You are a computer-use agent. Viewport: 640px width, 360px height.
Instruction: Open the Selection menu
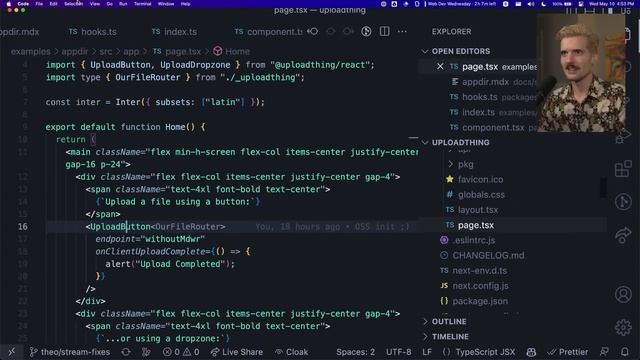73,4
